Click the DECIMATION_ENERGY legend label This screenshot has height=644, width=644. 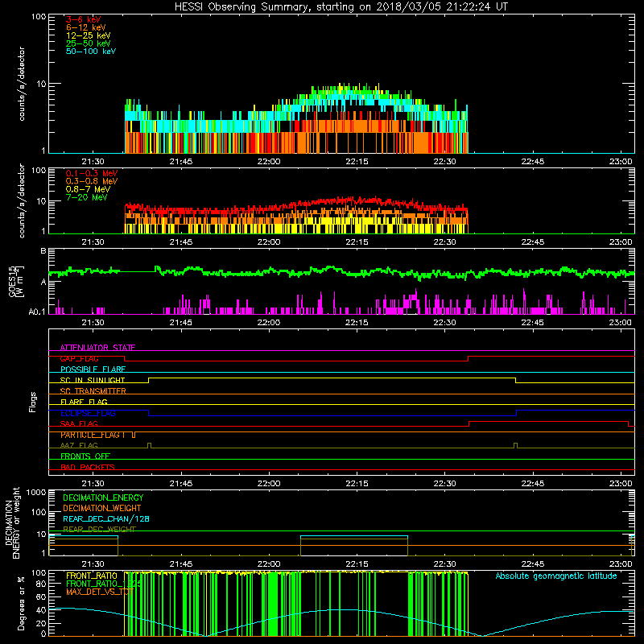tap(103, 497)
